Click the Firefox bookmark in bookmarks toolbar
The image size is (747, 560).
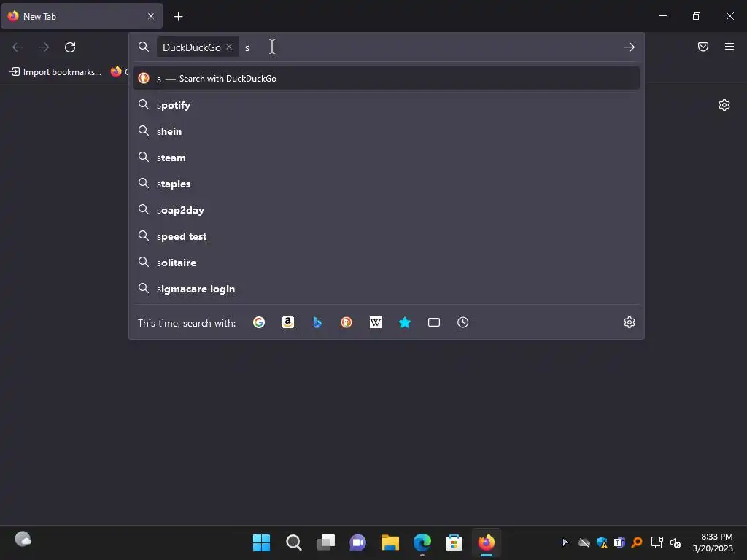(119, 72)
